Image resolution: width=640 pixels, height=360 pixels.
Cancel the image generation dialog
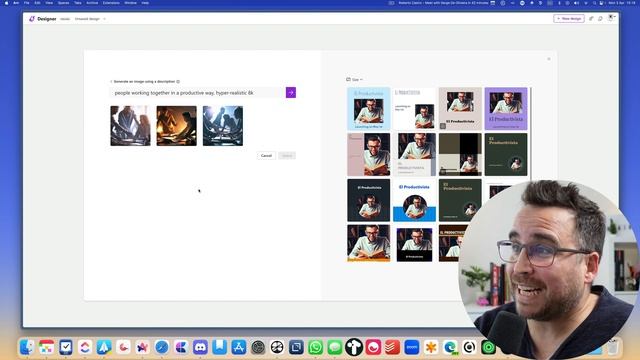point(266,156)
